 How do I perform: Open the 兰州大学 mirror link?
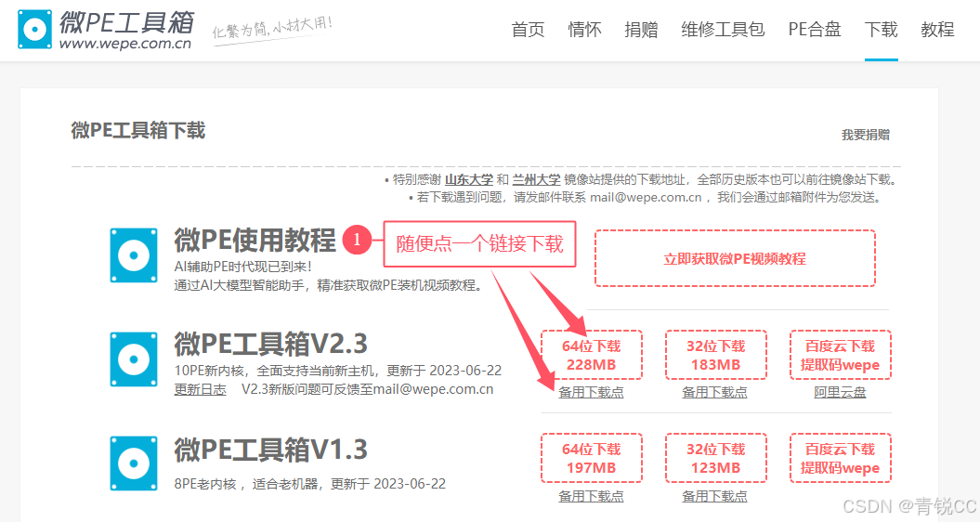click(536, 180)
